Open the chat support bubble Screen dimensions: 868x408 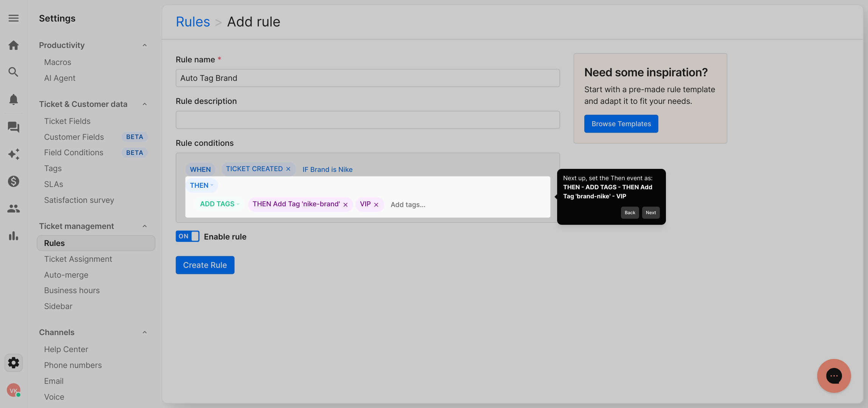click(x=834, y=376)
